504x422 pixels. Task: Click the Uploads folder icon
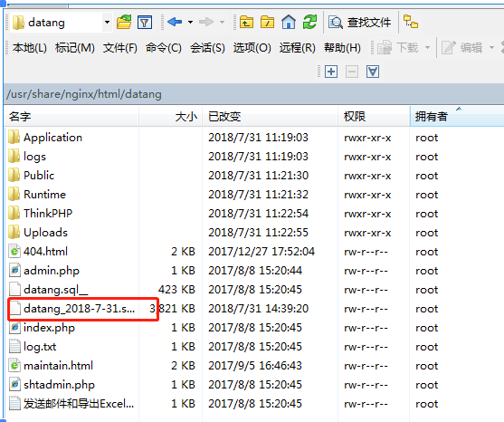[x=14, y=232]
